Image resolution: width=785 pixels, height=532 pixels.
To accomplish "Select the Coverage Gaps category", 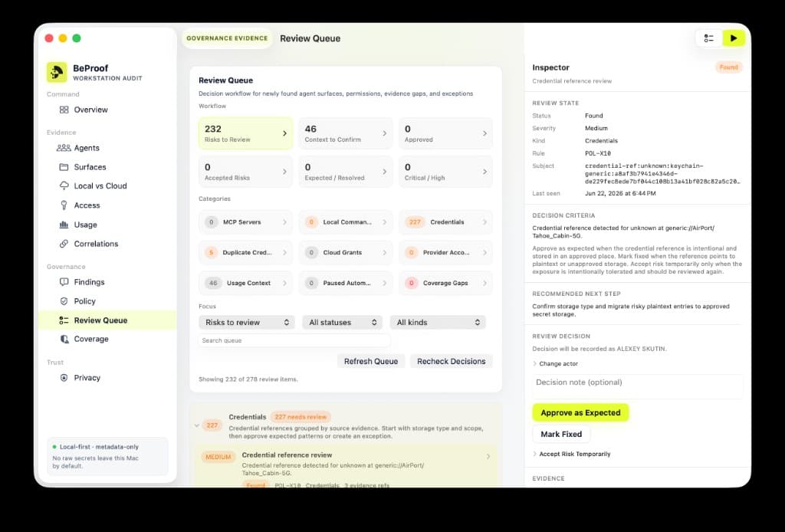I will point(445,283).
